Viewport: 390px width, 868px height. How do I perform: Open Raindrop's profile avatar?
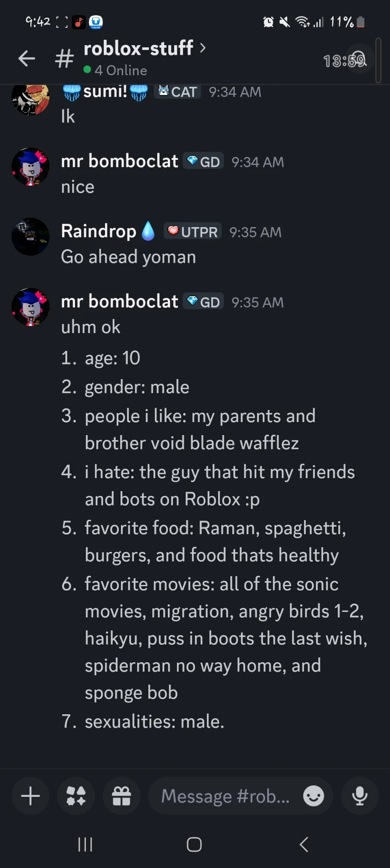pos(30,237)
